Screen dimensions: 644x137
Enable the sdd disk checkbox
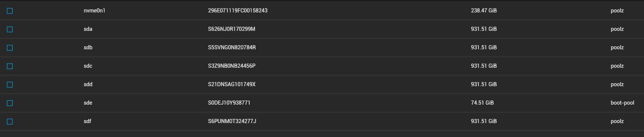tap(10, 85)
